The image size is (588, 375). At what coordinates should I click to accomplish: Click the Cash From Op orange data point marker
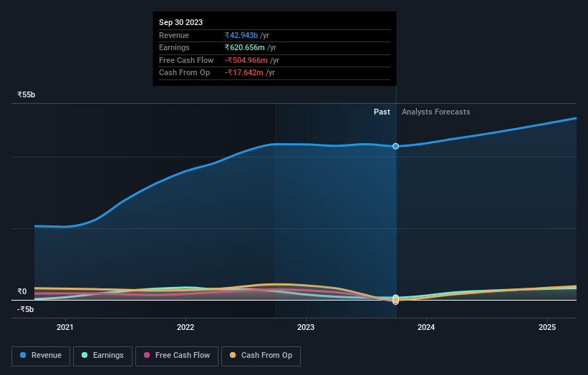[395, 300]
